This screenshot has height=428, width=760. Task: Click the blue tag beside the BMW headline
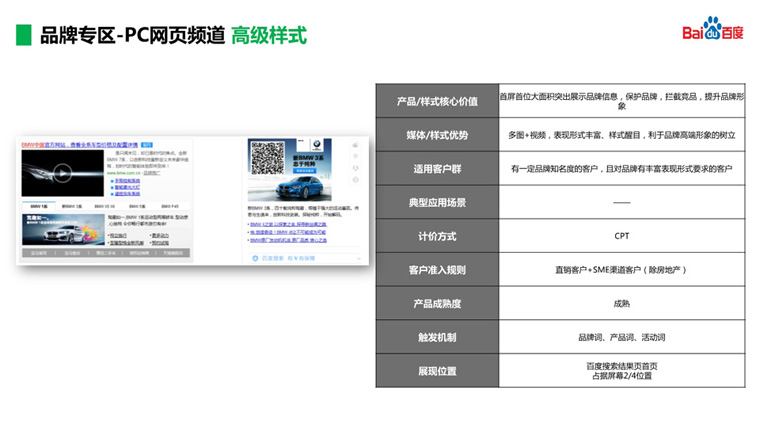click(x=147, y=144)
